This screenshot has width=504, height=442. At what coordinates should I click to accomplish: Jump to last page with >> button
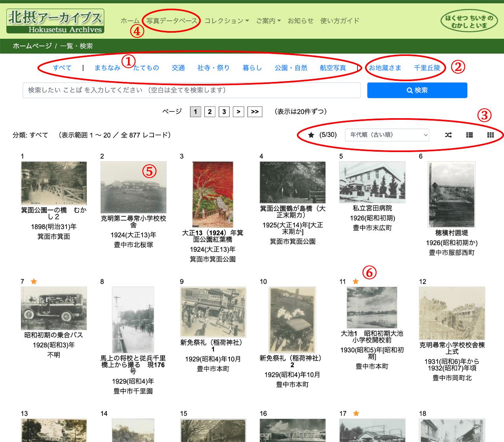[x=255, y=112]
